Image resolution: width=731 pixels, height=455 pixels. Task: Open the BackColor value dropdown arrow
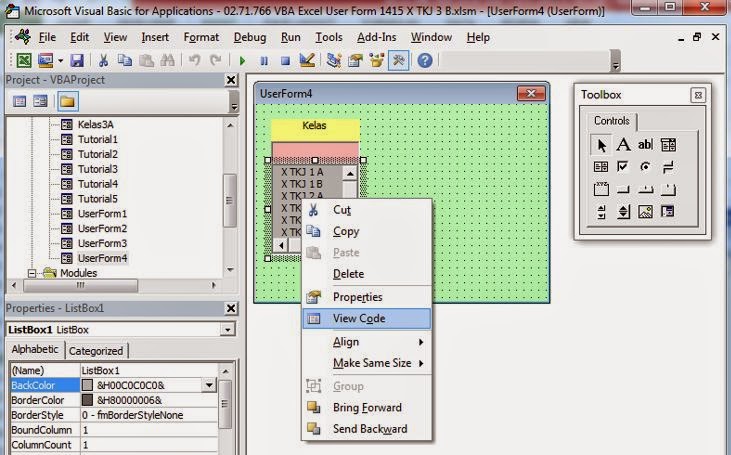click(x=209, y=386)
